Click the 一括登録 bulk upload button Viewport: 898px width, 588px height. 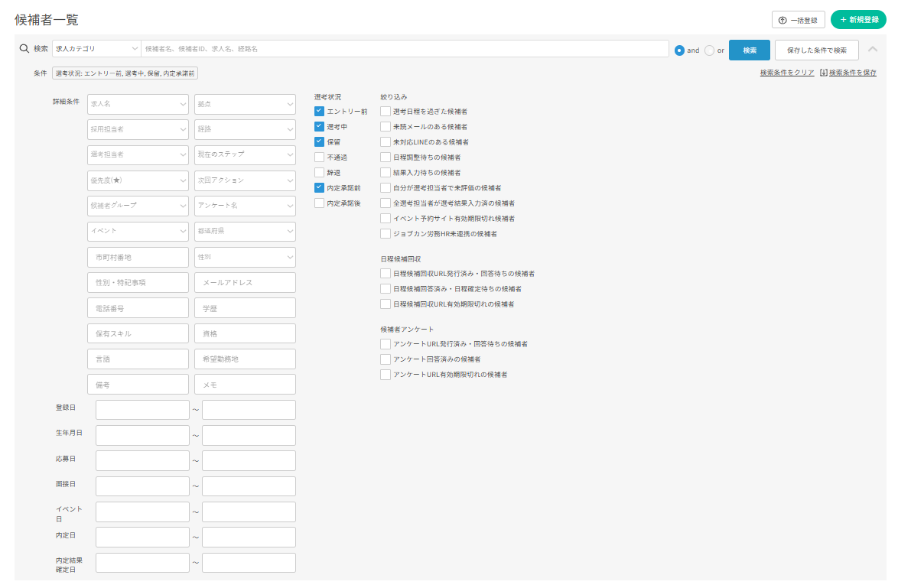799,20
